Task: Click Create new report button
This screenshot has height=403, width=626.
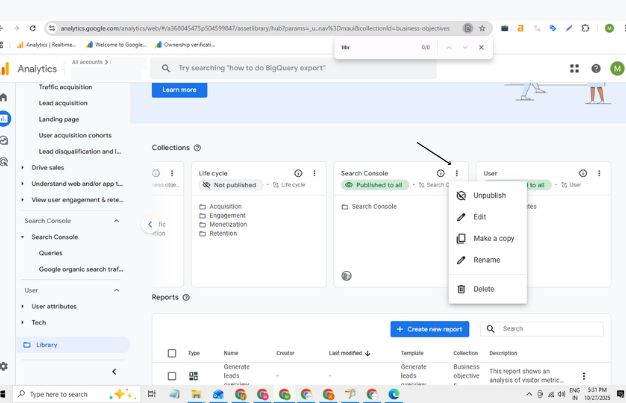Action: point(430,329)
